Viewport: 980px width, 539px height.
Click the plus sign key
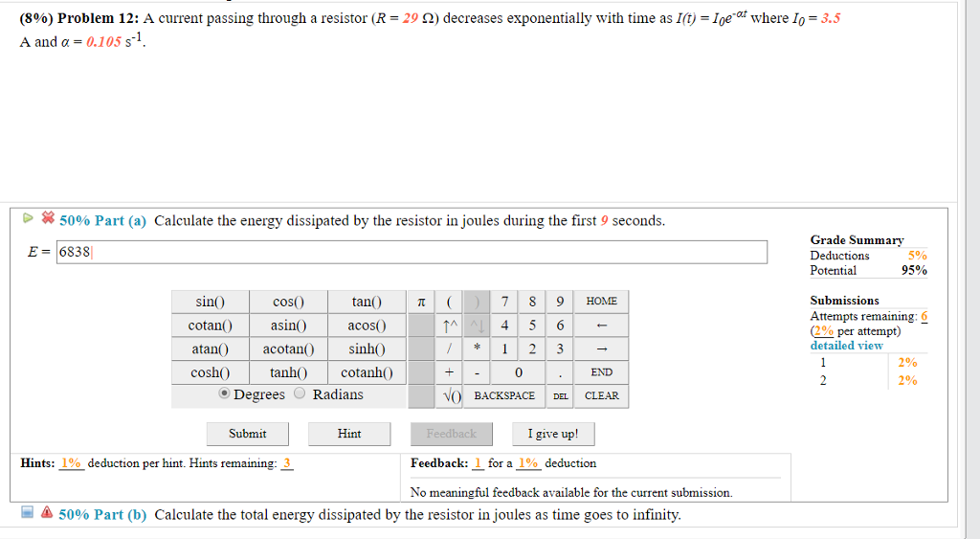point(448,372)
